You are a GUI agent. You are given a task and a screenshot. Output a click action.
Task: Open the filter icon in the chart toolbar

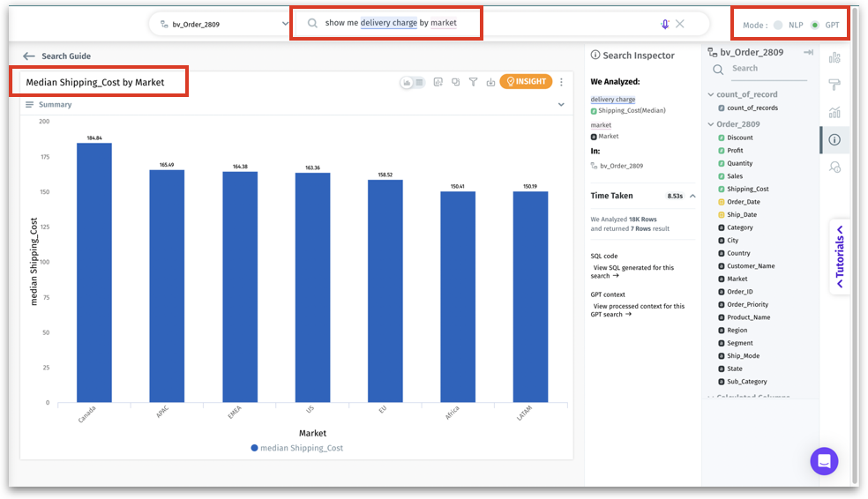pos(473,82)
